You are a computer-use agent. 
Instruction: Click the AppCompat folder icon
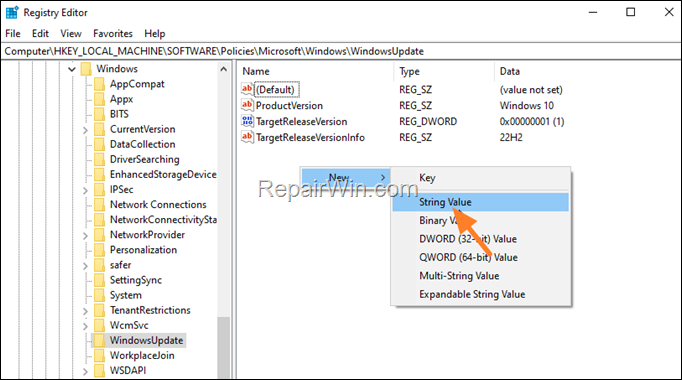coord(100,84)
